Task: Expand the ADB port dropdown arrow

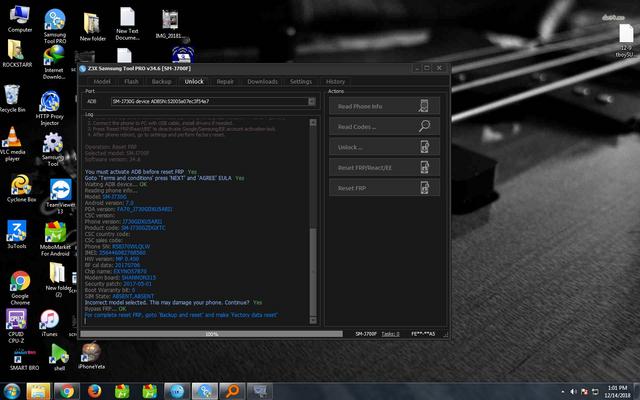Action: coord(312,101)
